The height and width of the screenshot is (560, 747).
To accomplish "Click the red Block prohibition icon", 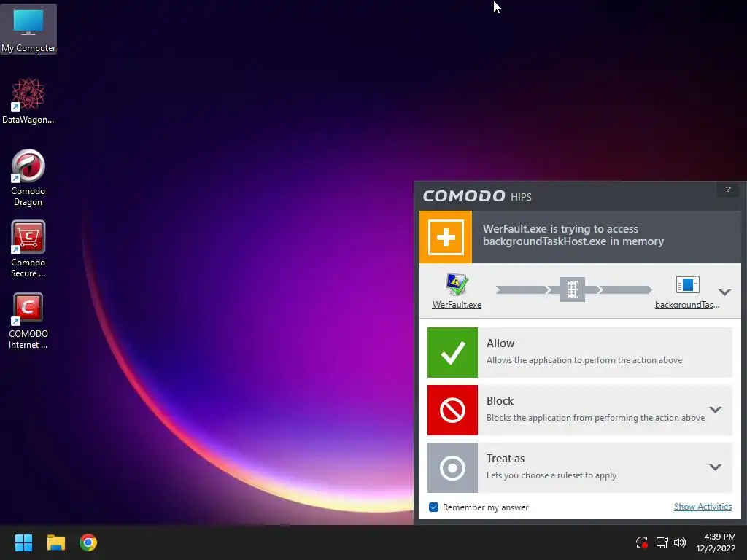I will coord(452,410).
